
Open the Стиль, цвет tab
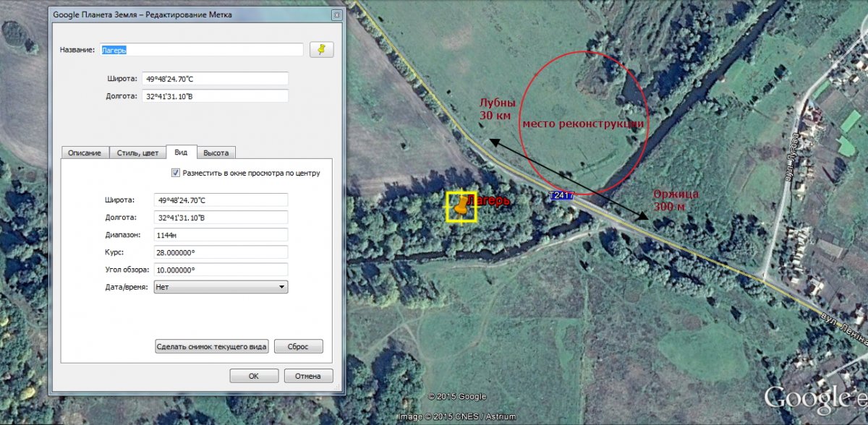tap(137, 153)
